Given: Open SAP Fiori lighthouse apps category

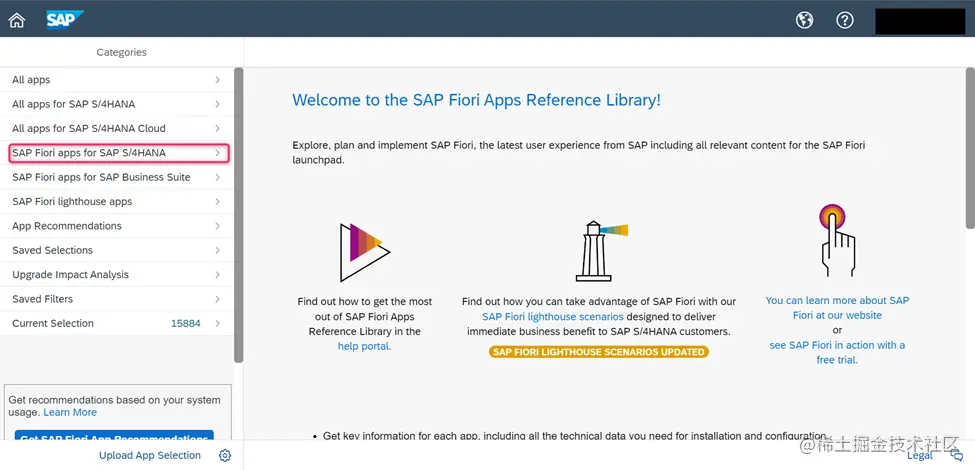Looking at the screenshot, I should point(117,201).
